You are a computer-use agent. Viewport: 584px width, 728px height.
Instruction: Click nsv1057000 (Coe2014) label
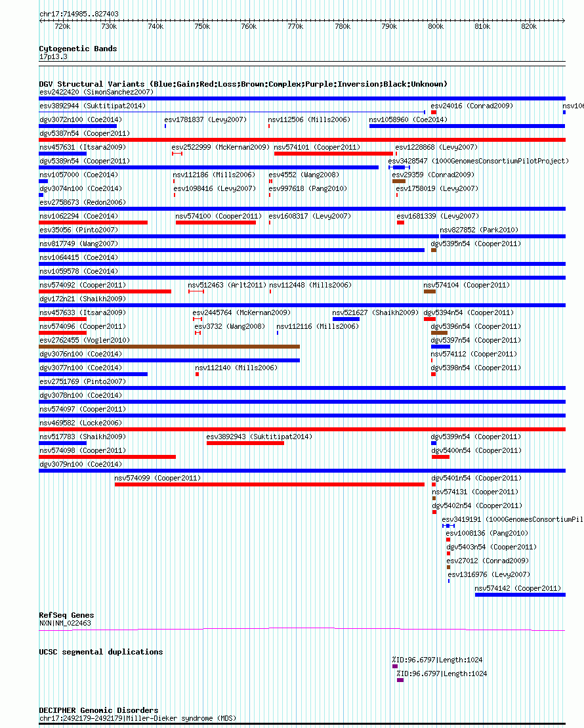[x=79, y=175]
